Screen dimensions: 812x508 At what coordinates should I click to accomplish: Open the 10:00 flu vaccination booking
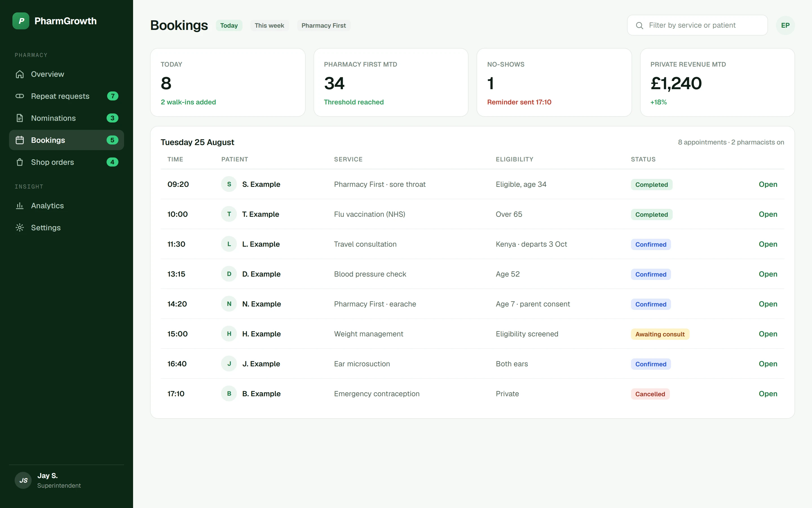(x=768, y=214)
